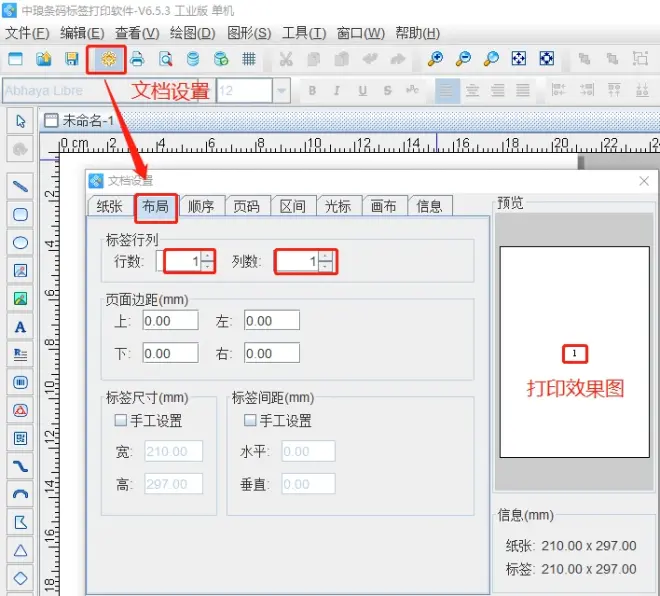Image resolution: width=660 pixels, height=596 pixels.
Task: Select the rounded rectangle tool
Action: click(x=20, y=214)
